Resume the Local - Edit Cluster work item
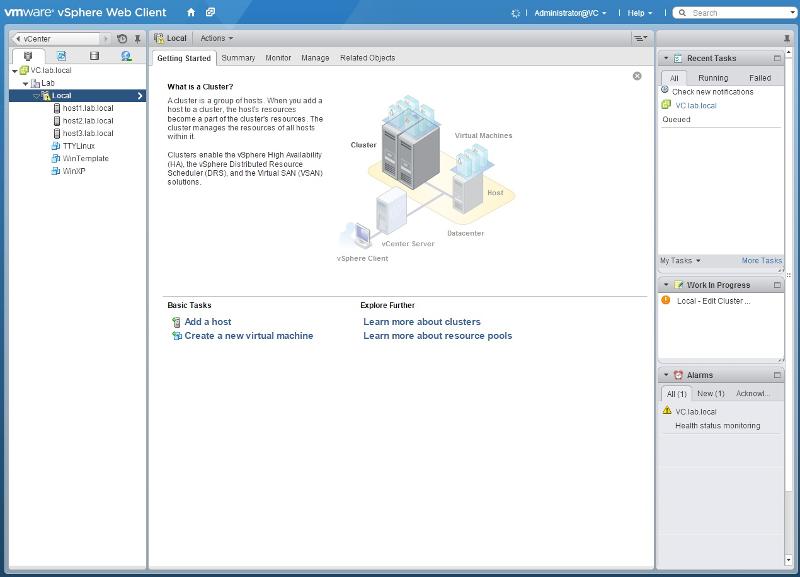 click(713, 301)
